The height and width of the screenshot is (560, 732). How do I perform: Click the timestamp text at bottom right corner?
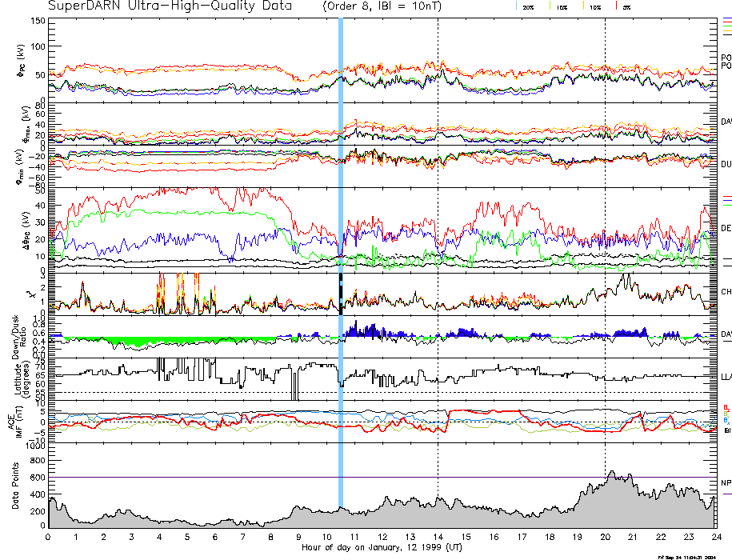pyautogui.click(x=686, y=556)
